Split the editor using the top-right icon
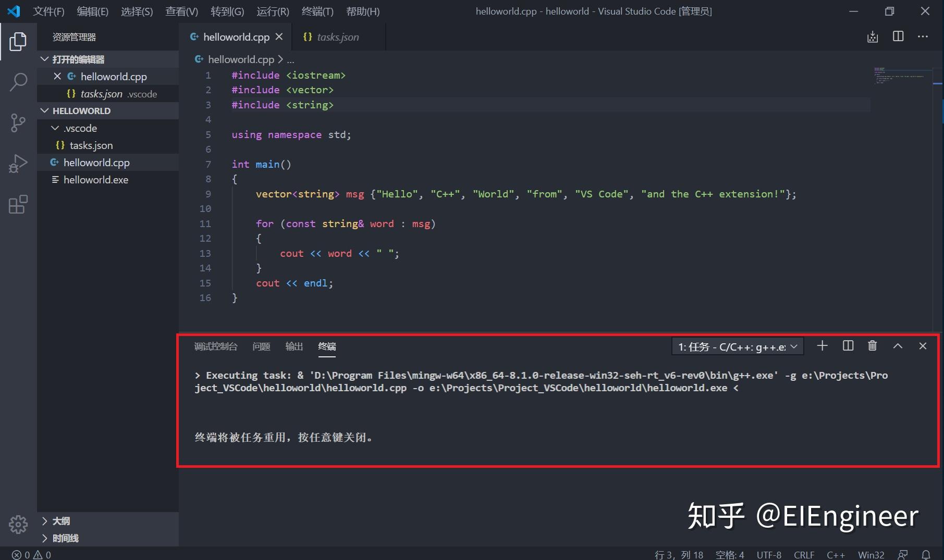 898,36
